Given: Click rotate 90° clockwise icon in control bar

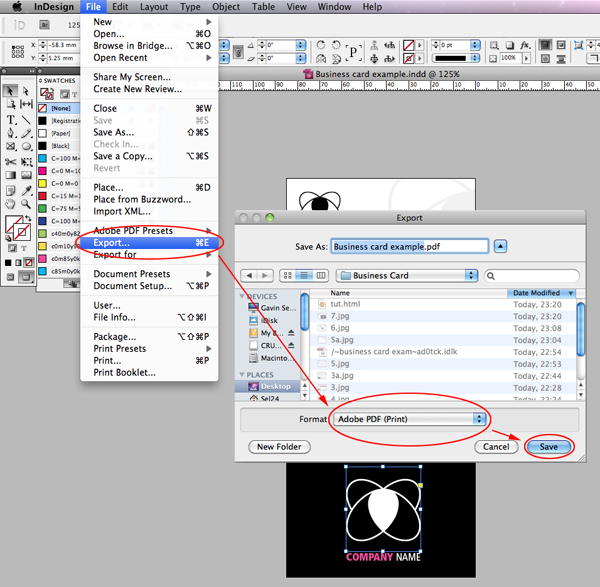Looking at the screenshot, I should coord(321,45).
